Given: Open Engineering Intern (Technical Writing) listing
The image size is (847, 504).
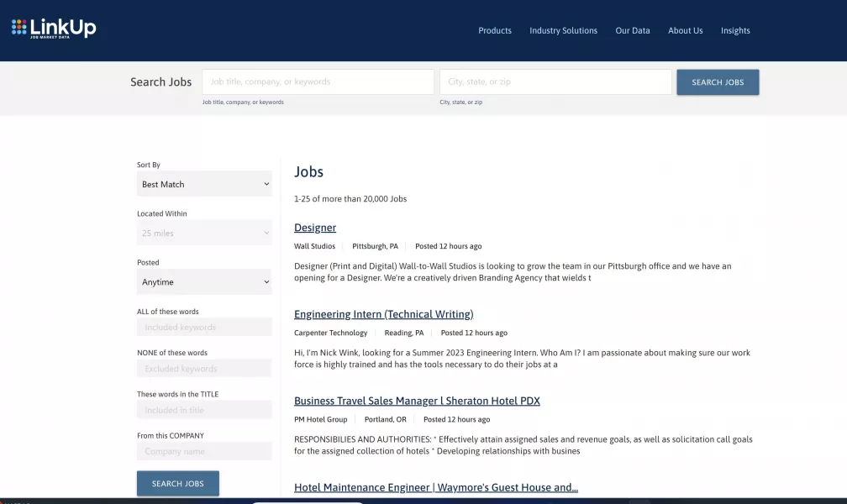Looking at the screenshot, I should [383, 314].
